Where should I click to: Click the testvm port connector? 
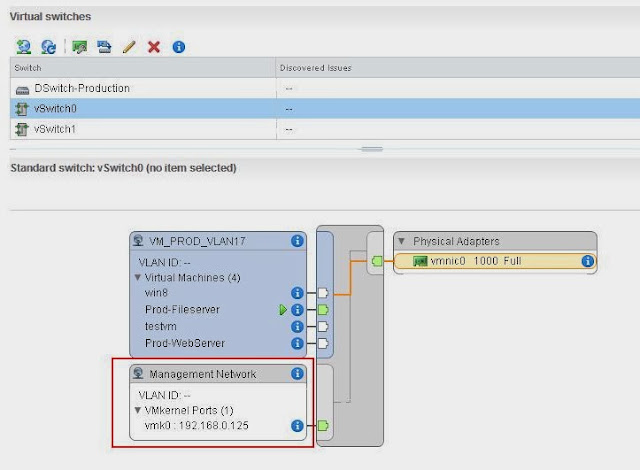click(323, 326)
